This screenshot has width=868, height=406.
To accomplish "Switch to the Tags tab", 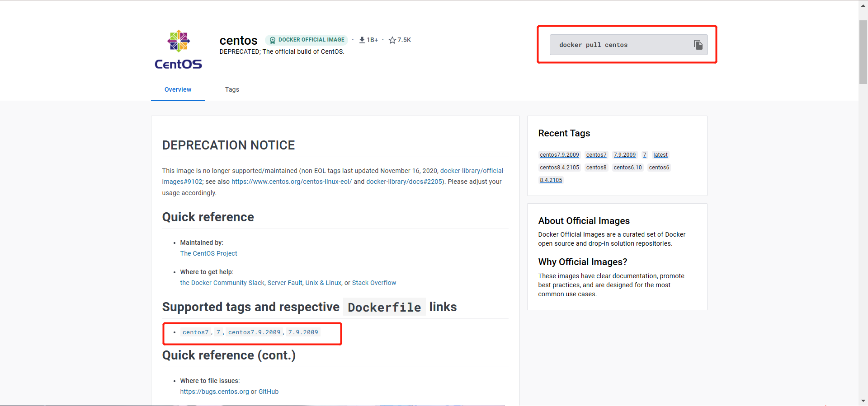I will (232, 89).
